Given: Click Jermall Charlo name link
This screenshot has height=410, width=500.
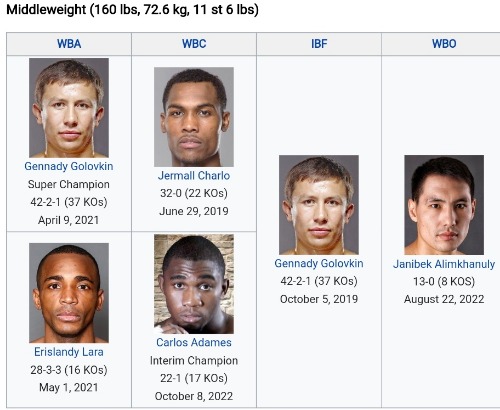Looking at the screenshot, I should point(194,175).
